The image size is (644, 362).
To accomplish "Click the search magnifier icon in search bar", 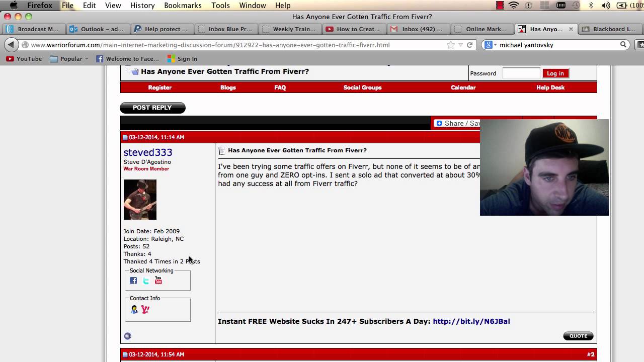I will (623, 45).
